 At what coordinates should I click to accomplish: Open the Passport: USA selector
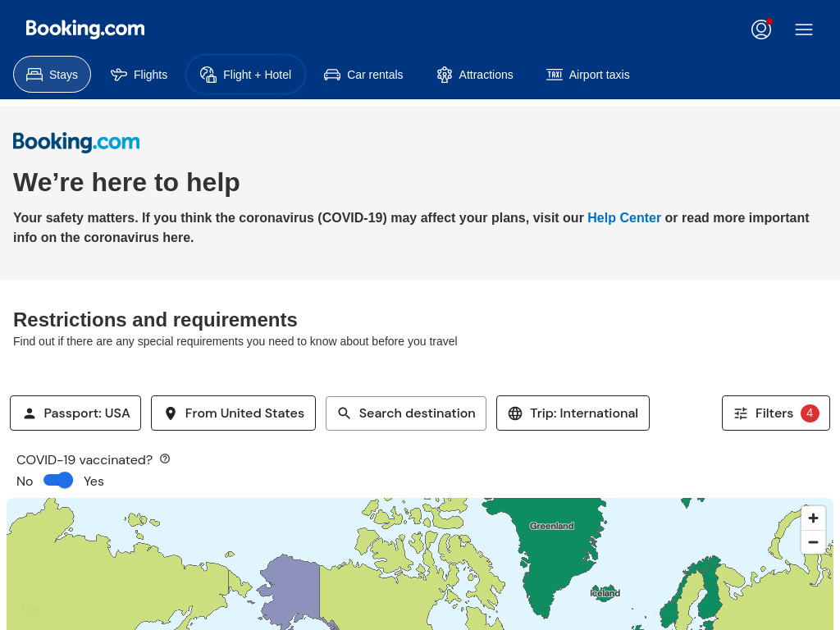point(75,413)
